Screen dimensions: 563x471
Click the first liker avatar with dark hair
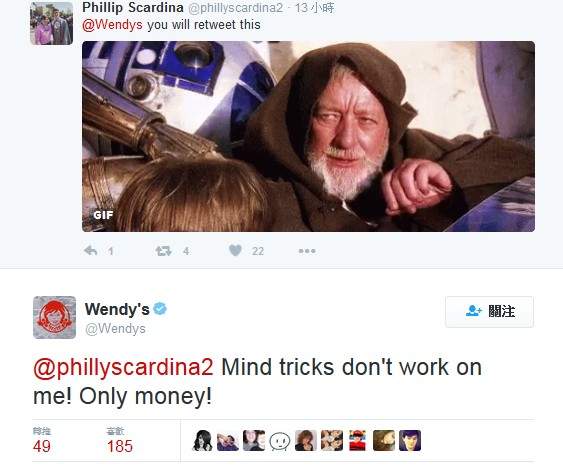coord(202,440)
